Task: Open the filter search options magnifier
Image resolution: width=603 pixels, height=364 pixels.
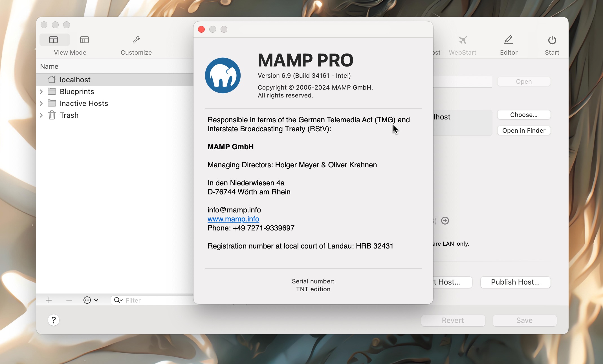Action: 118,300
